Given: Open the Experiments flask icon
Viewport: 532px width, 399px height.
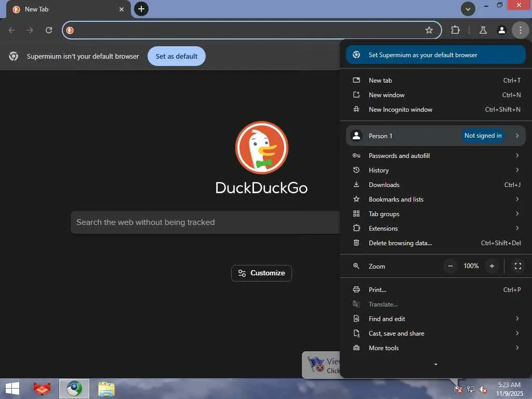Looking at the screenshot, I should click(483, 30).
